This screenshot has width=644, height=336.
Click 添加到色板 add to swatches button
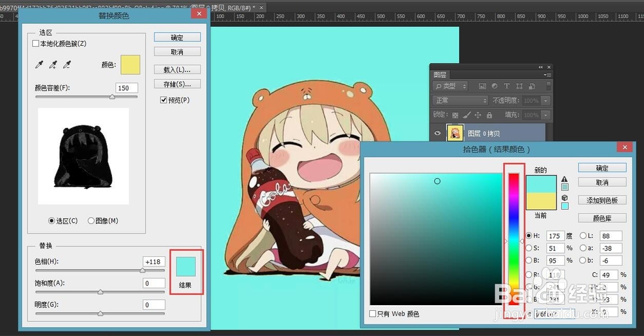[602, 200]
